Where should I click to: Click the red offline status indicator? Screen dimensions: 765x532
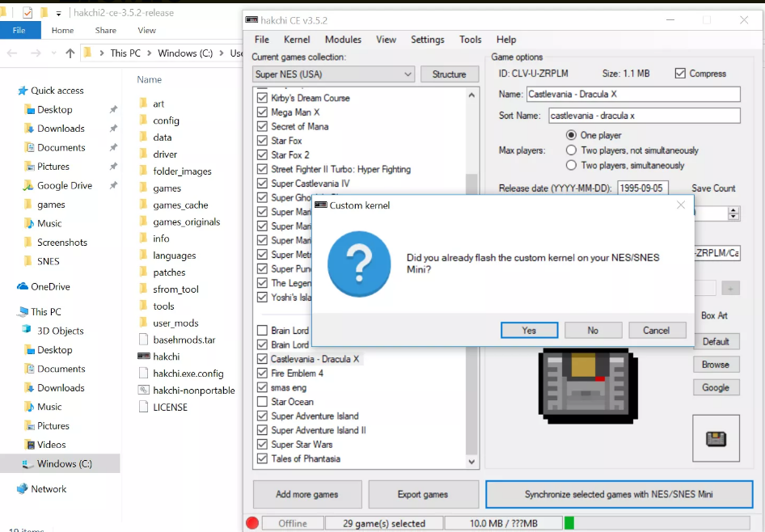tap(252, 523)
